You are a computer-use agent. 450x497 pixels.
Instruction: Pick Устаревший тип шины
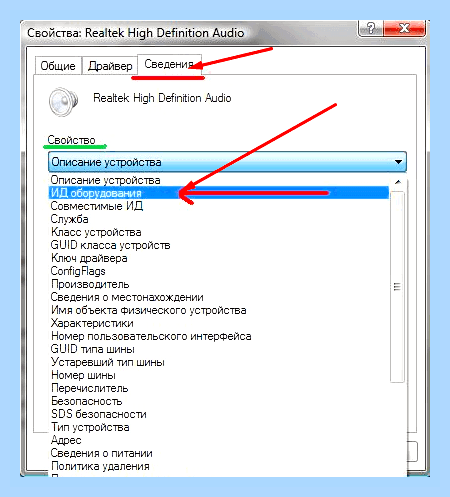coord(219,362)
